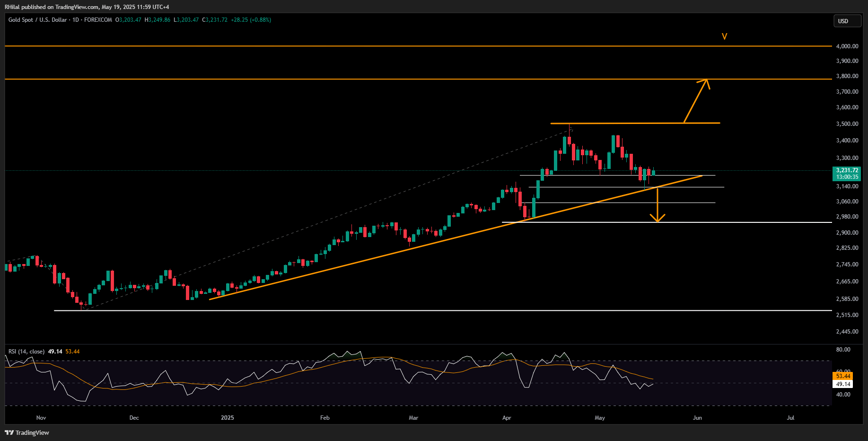The image size is (868, 441).
Task: Click the Feb label on the time axis
Action: pyautogui.click(x=325, y=418)
